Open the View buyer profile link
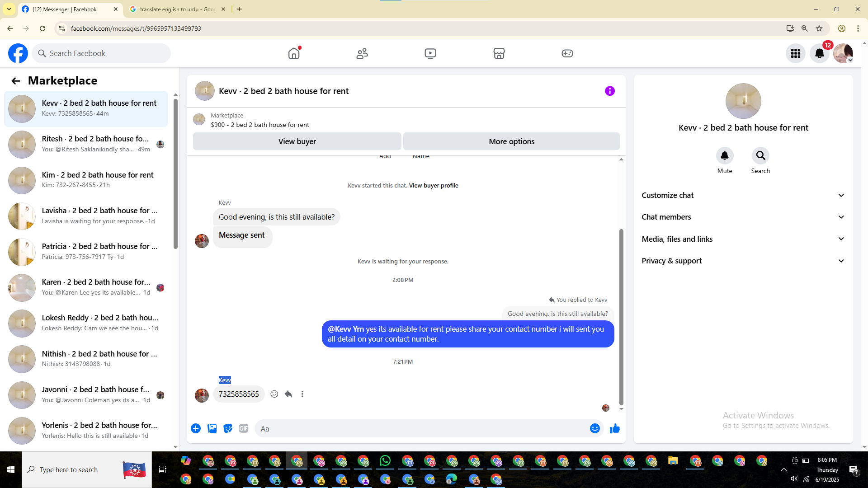 (x=434, y=185)
